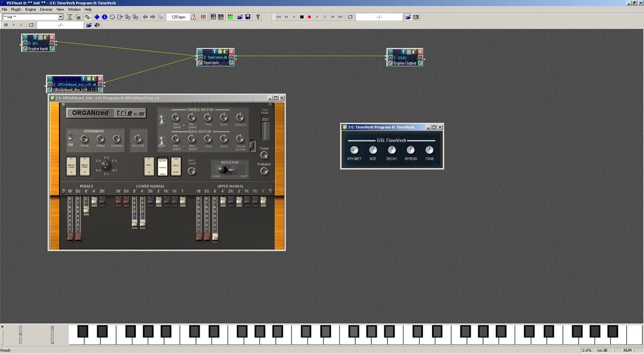Click the TONE knob in the TimeVerb window
The height and width of the screenshot is (354, 644).
coord(429,149)
